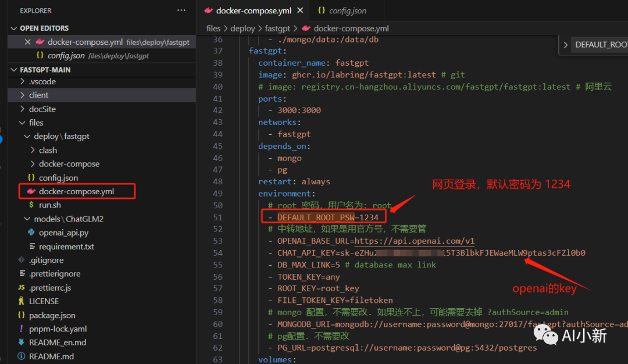Open docker-compose.yml in the file tree
Image resolution: width=628 pixels, height=364 pixels.
(x=77, y=191)
